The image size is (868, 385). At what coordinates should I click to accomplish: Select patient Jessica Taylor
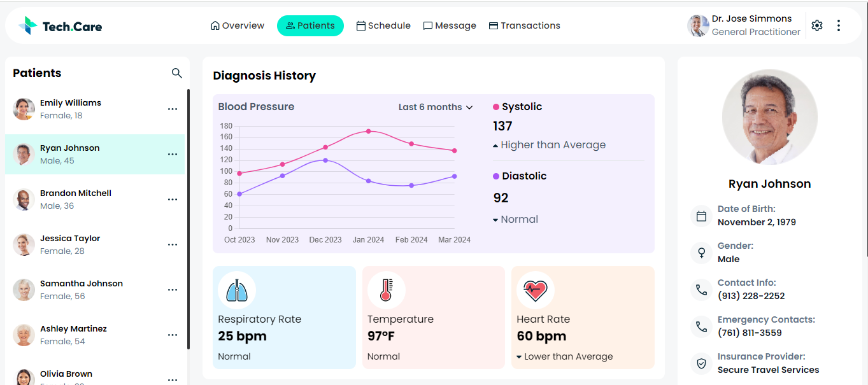[95, 244]
